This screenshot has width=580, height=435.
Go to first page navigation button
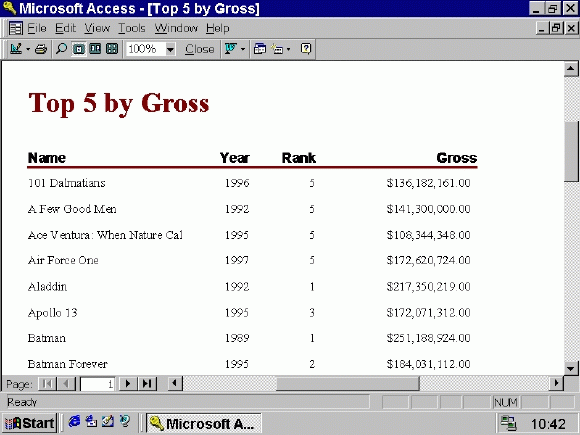(47, 384)
